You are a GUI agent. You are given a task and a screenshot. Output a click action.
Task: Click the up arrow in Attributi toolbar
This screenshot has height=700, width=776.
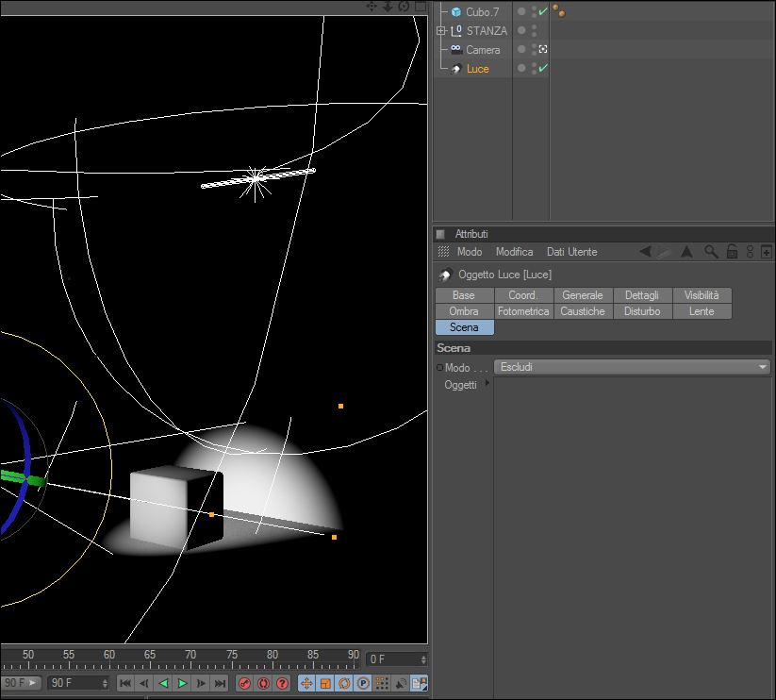point(686,252)
